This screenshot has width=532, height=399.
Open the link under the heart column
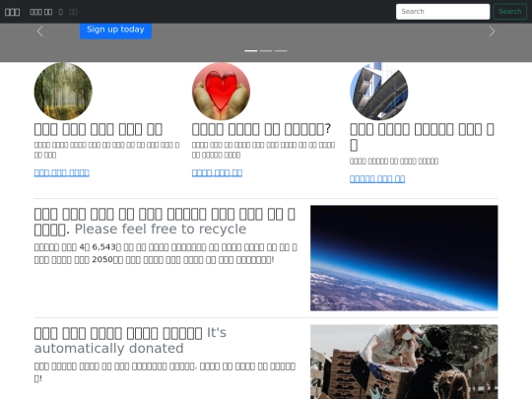(217, 173)
